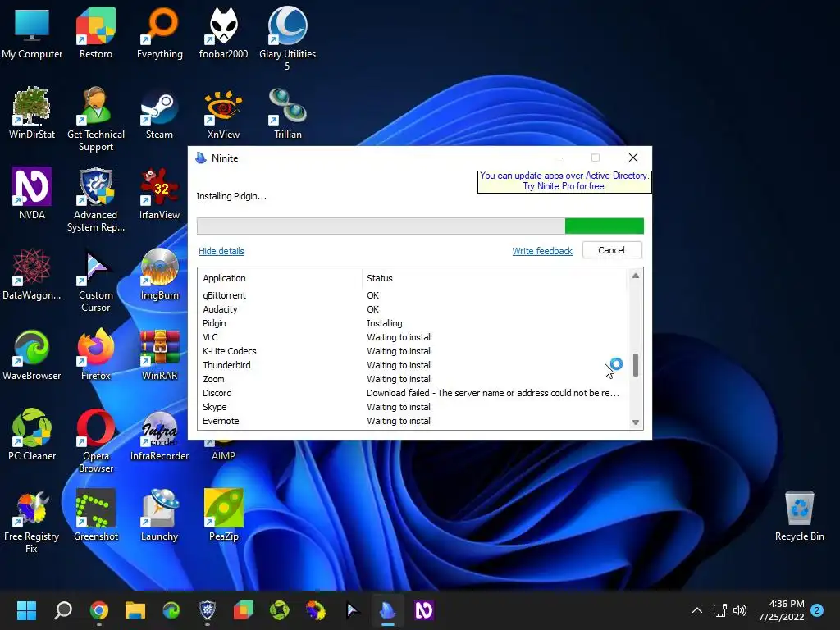The width and height of the screenshot is (840, 630).
Task: Select the K-Lite Codecs row
Action: tap(413, 351)
